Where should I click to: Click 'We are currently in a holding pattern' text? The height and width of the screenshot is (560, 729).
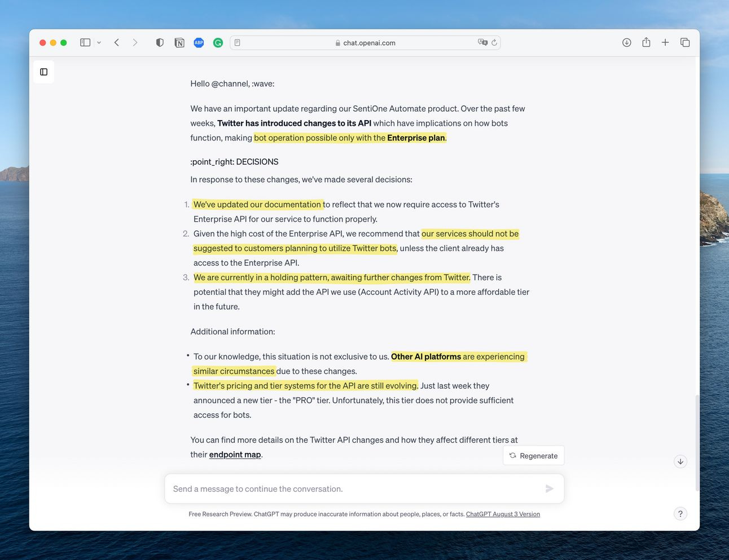pyautogui.click(x=261, y=277)
